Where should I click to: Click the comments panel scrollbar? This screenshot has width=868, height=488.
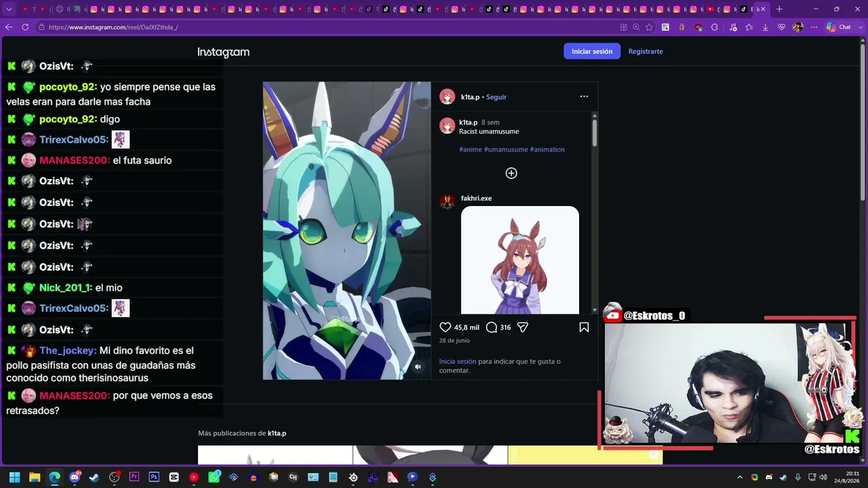[595, 132]
